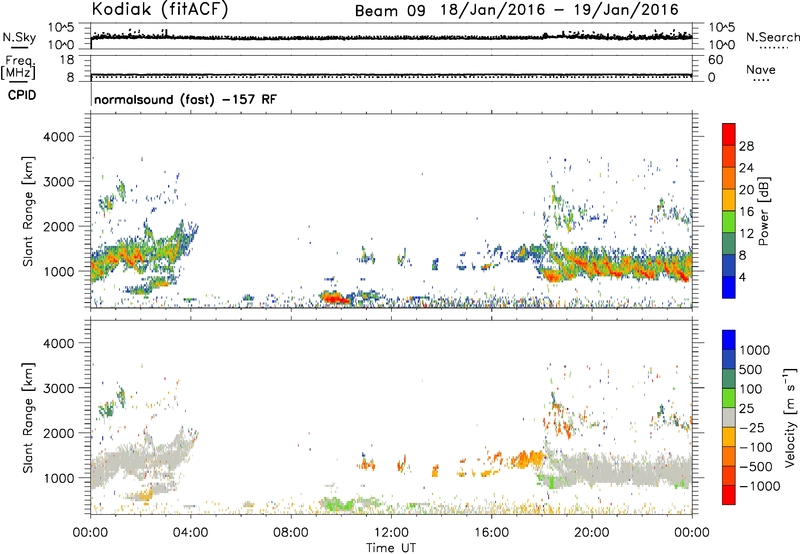Click the "24" power colorbar label
Viewport: 800px width, 554px height.
click(746, 168)
